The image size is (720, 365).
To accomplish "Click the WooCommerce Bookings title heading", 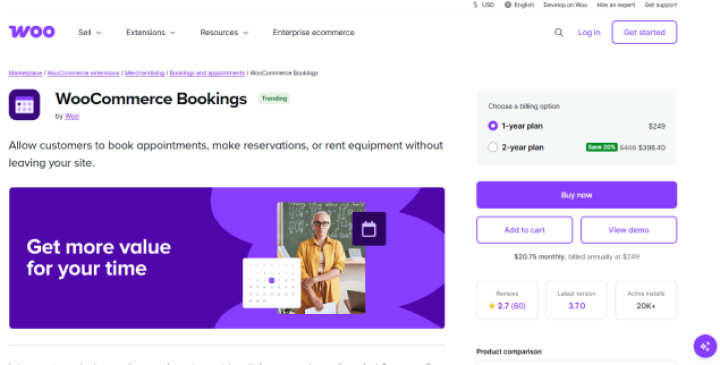I will click(x=151, y=99).
